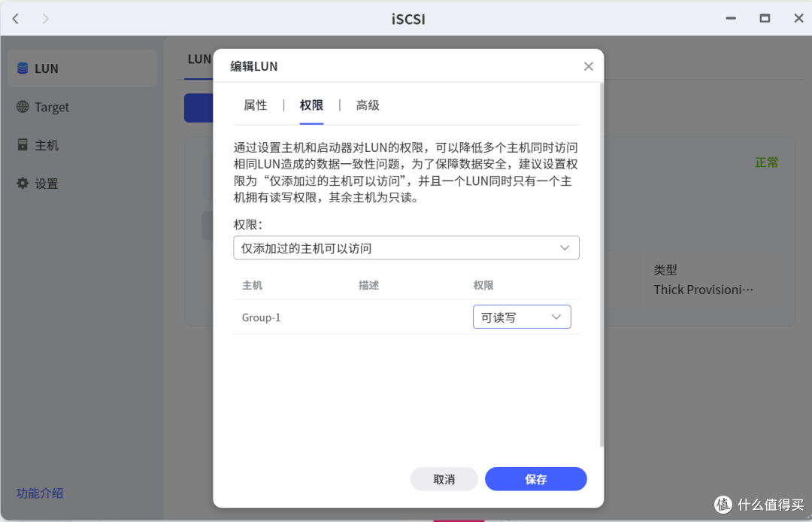Click the 描述 column header
The height and width of the screenshot is (522, 812).
click(x=368, y=285)
